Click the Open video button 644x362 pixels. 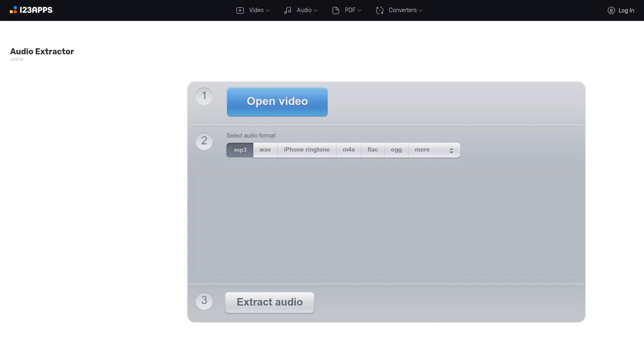point(277,101)
